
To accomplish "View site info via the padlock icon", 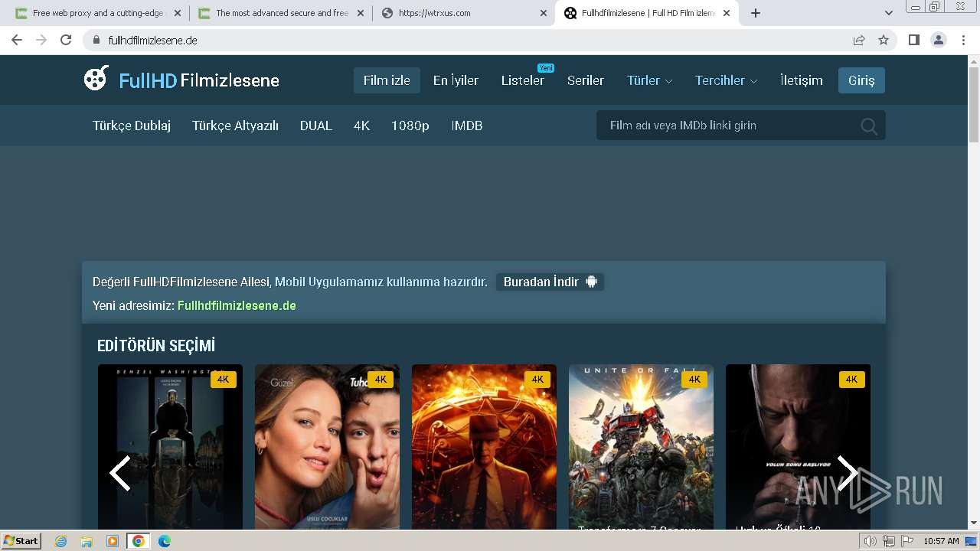I will (96, 40).
